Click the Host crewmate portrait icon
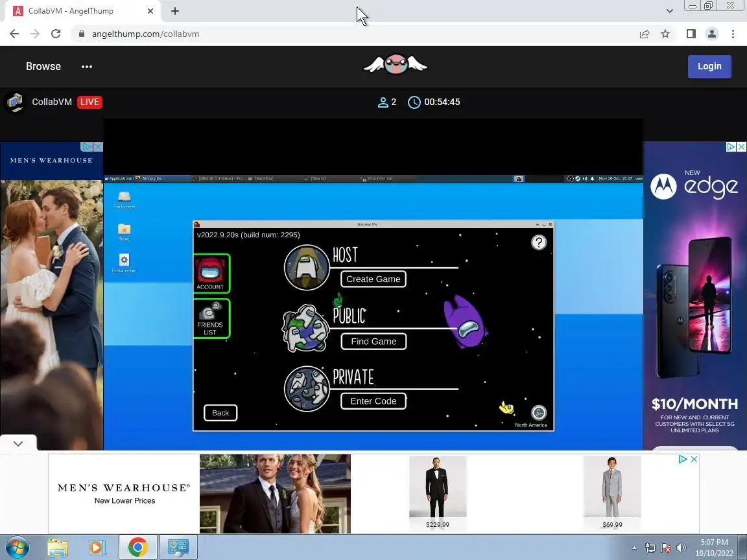Image resolution: width=747 pixels, height=560 pixels. pyautogui.click(x=307, y=267)
